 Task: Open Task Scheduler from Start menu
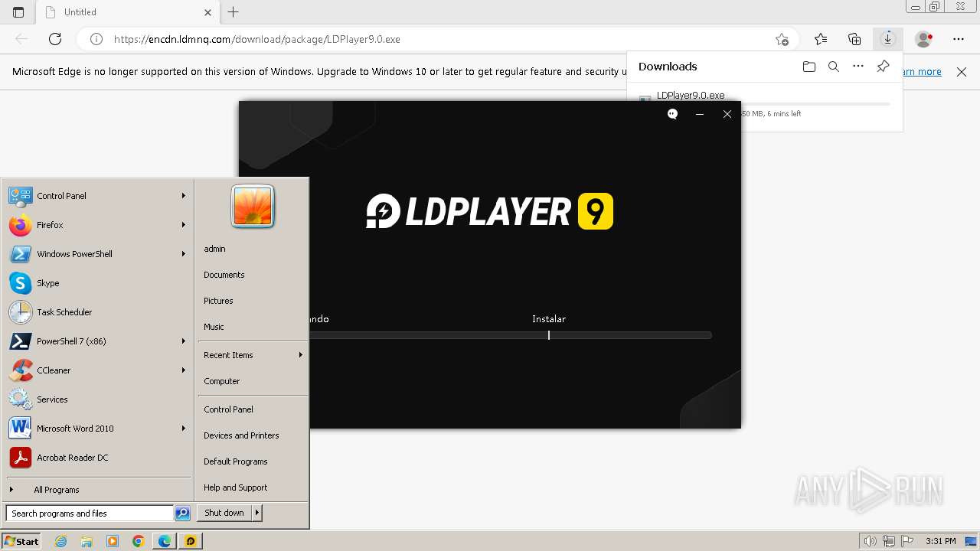pyautogui.click(x=98, y=312)
